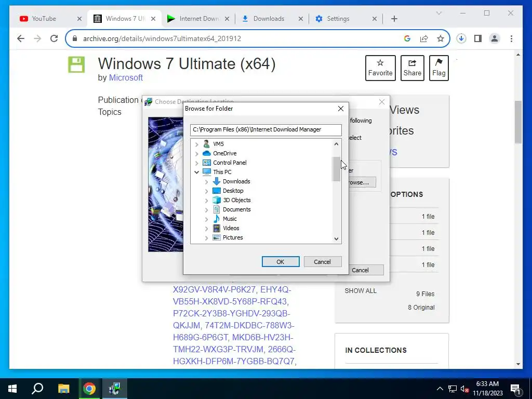Click the OK button in Browse for Folder

click(280, 262)
